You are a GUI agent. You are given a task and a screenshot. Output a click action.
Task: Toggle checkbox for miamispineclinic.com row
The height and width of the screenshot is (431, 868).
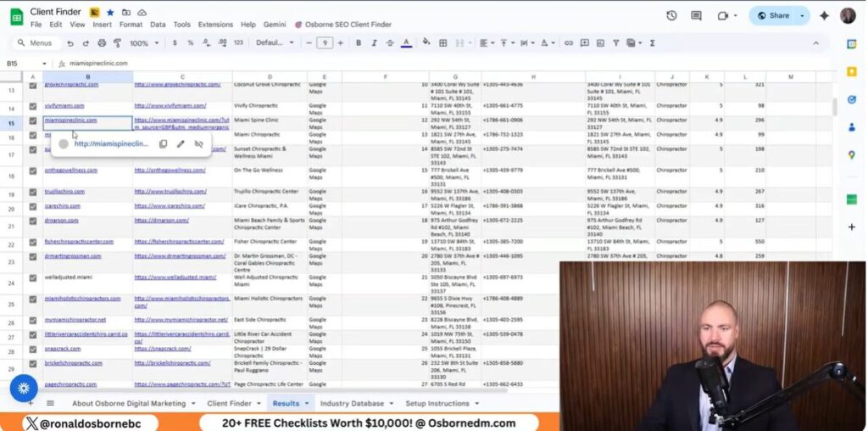(x=33, y=120)
